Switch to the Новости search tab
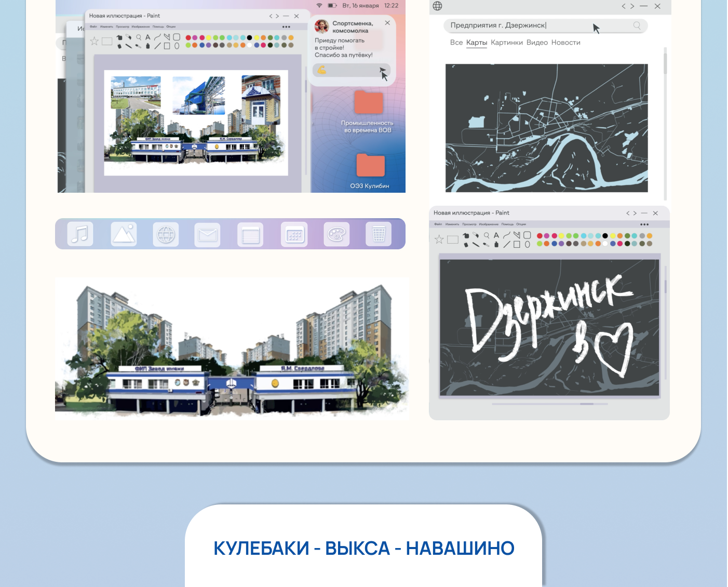 [x=565, y=43]
